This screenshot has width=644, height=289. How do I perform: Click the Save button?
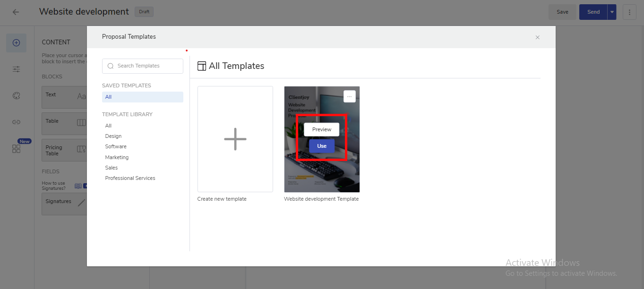tap(562, 12)
